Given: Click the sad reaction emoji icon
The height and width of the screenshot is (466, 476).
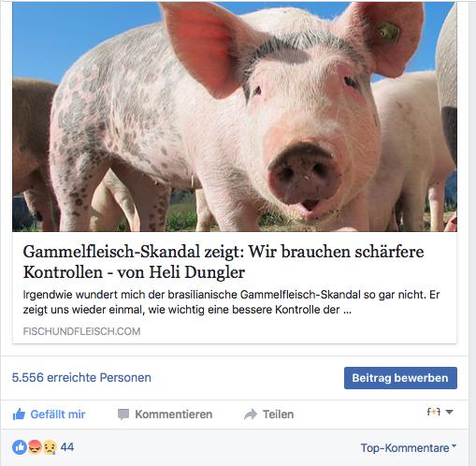Looking at the screenshot, I should [50, 447].
